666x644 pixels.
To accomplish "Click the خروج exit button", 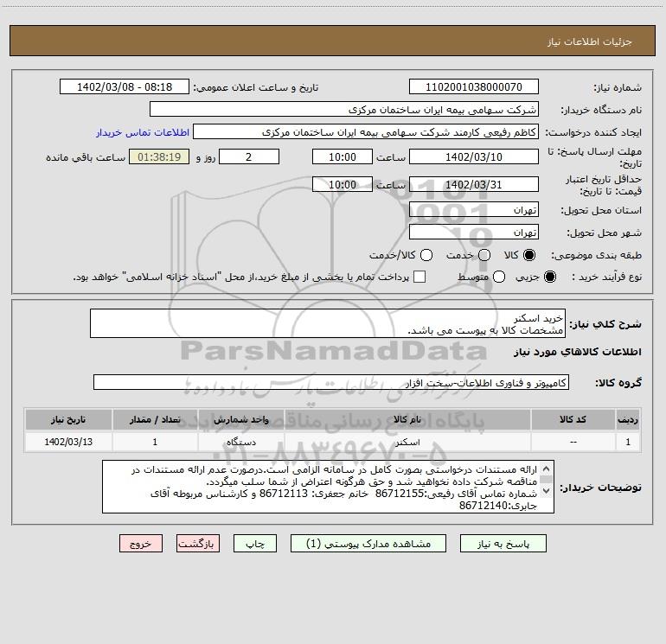I will tap(141, 544).
